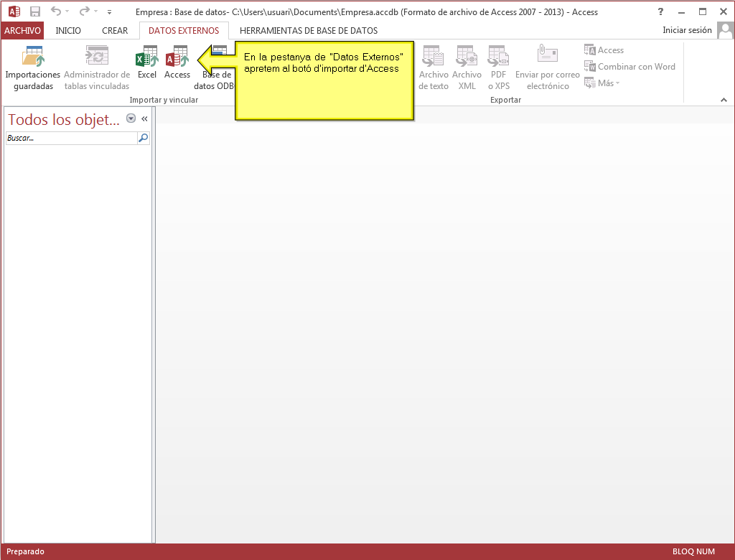Viewport: 735px width, 560px height.
Task: Open the Redo history dropdown arrow
Action: (95, 11)
